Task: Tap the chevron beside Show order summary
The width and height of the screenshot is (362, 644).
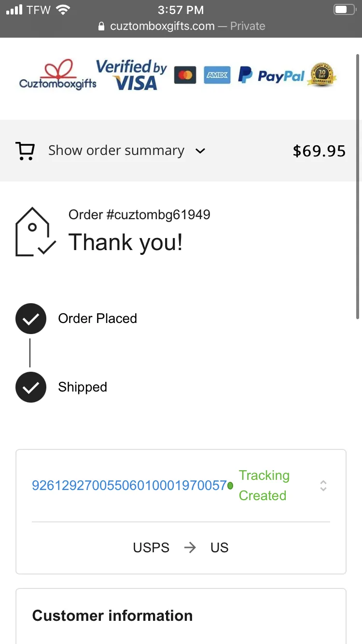Action: [200, 151]
